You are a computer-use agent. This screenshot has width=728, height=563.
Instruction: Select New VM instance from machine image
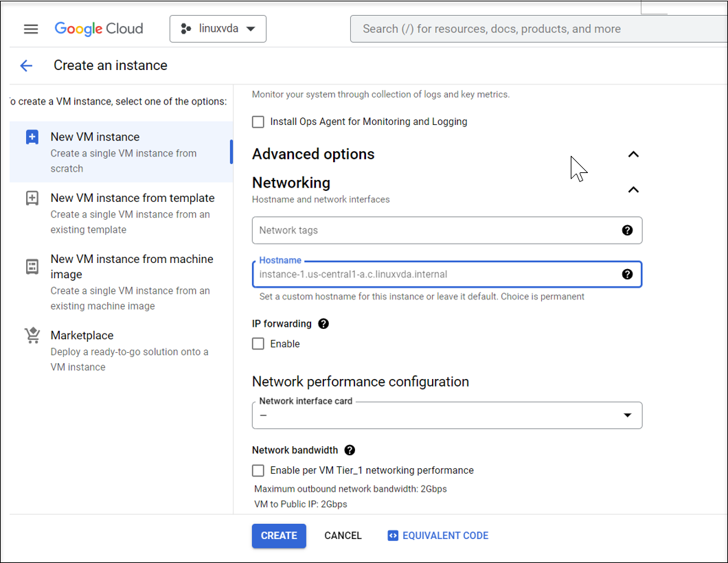coord(133,266)
